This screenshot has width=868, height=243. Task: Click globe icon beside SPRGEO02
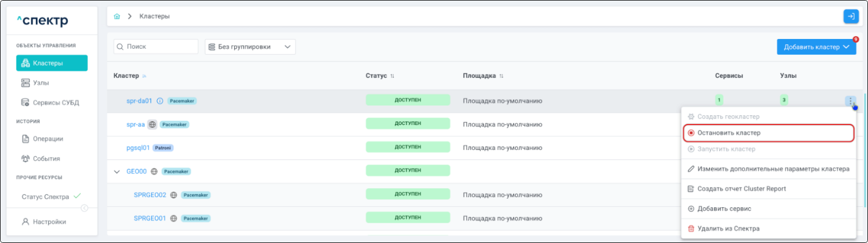[x=174, y=195]
